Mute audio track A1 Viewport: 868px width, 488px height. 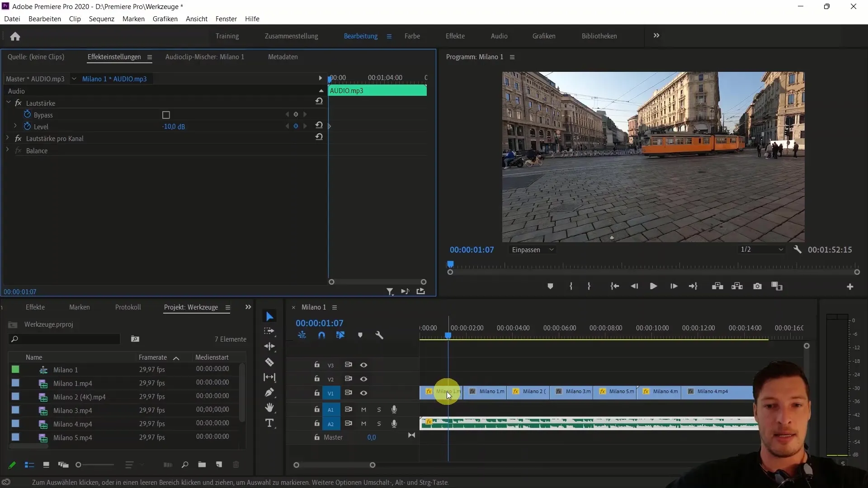pyautogui.click(x=363, y=410)
